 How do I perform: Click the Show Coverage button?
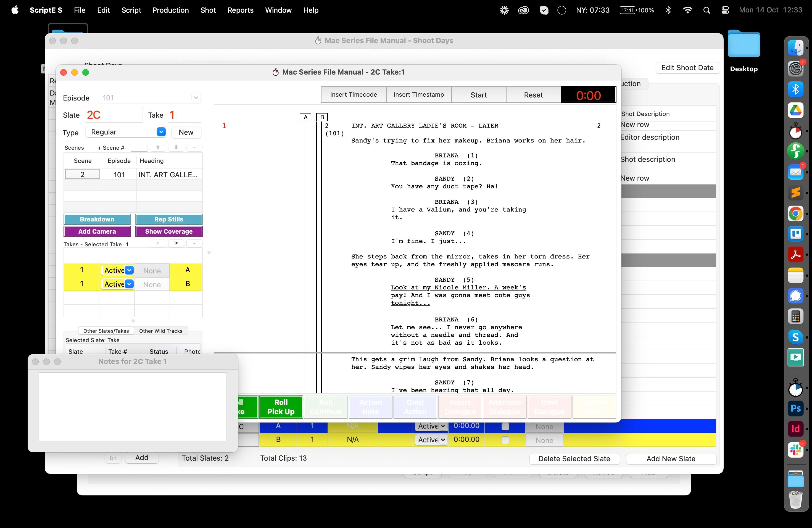[x=169, y=231]
